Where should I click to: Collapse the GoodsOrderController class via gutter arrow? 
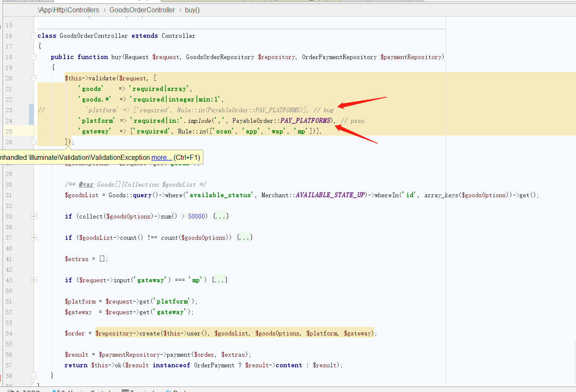point(34,36)
